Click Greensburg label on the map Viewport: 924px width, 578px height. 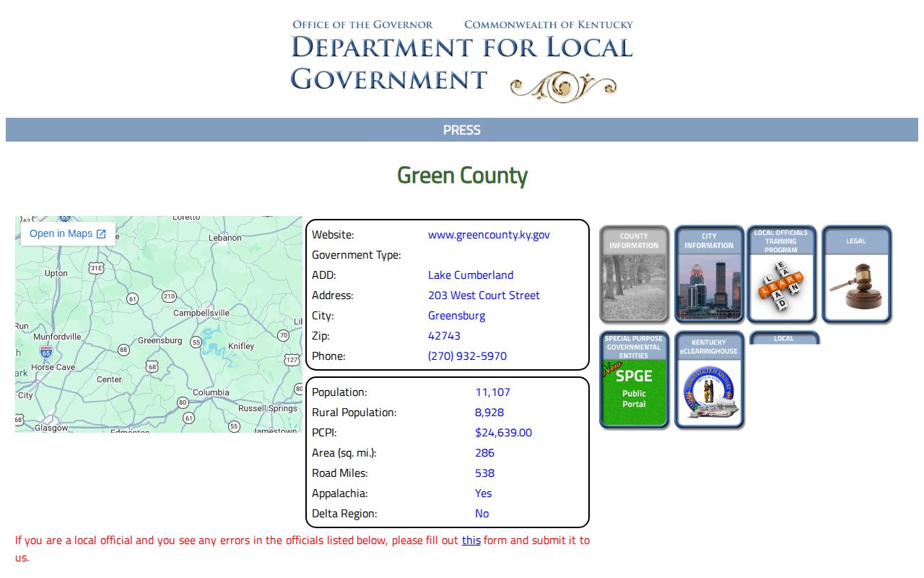(160, 340)
